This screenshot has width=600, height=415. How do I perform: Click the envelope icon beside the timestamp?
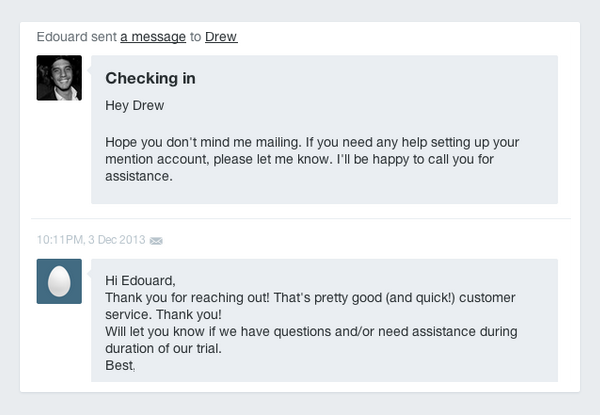[156, 241]
